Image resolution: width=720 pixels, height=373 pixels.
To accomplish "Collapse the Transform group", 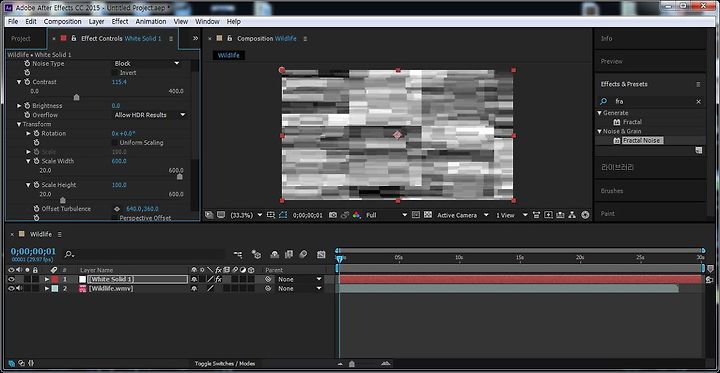I will (x=19, y=124).
